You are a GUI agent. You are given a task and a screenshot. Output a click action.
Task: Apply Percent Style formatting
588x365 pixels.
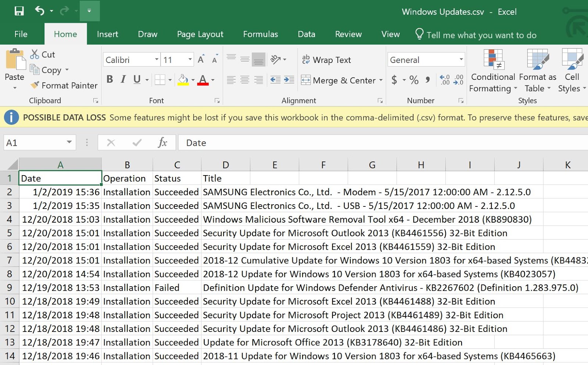coord(413,80)
